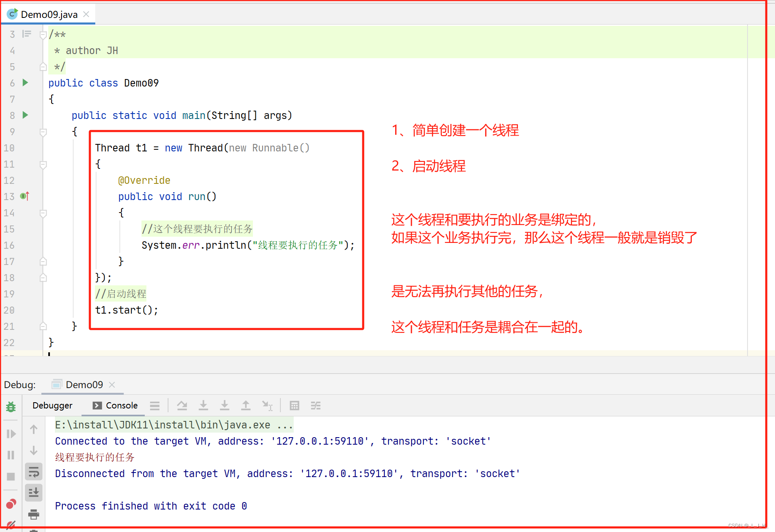Viewport: 775px width, 532px height.
Task: Click the override marker on line 13
Action: click(25, 196)
